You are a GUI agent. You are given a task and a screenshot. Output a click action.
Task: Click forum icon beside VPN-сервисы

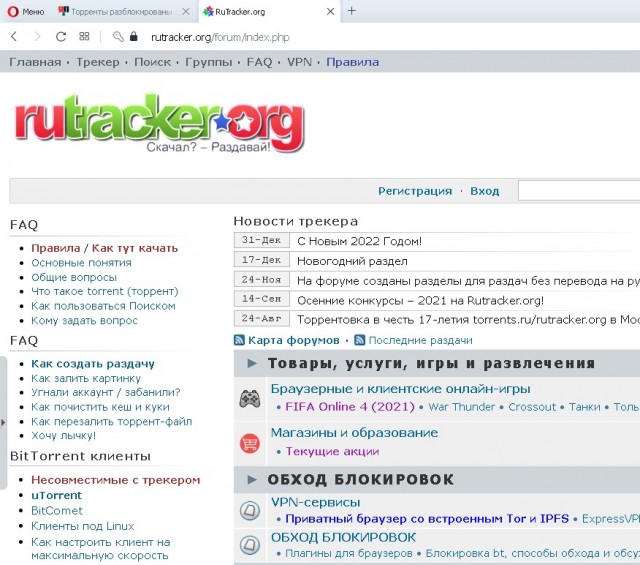pos(250,510)
